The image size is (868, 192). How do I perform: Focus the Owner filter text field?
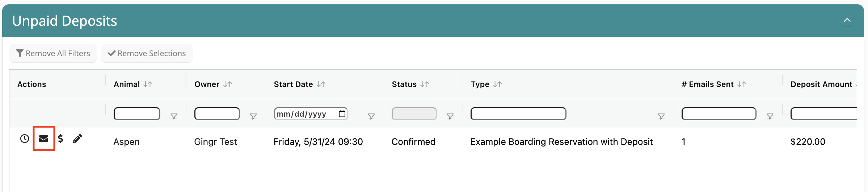click(x=217, y=114)
